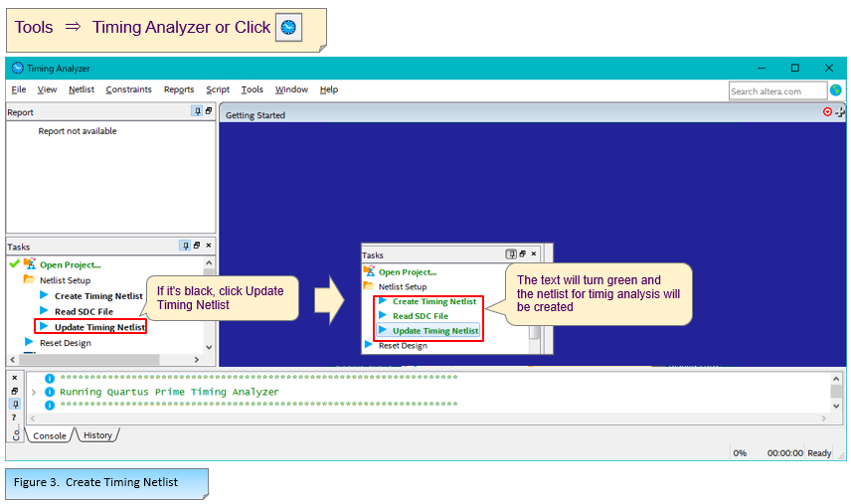Click the Timing Analyzer clock icon at top

[288, 28]
